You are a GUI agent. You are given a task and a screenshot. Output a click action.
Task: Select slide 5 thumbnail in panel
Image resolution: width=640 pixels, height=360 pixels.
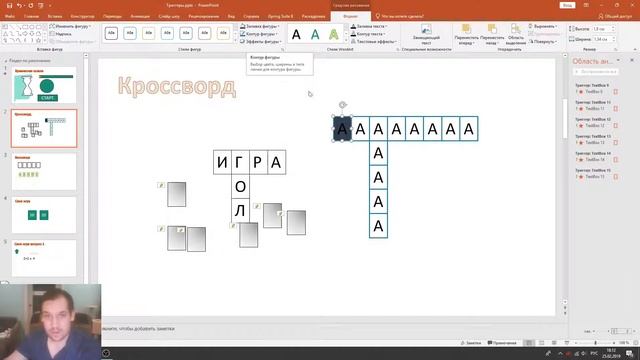point(44,258)
